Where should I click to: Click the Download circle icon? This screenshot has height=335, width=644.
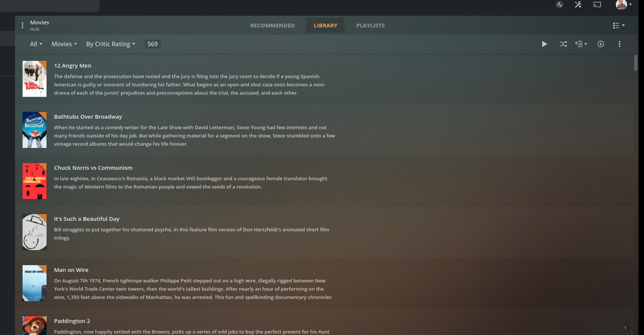click(601, 44)
